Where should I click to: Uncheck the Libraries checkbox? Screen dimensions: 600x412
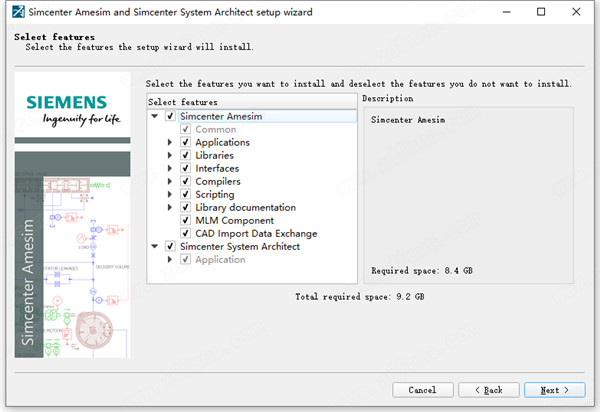click(x=186, y=155)
